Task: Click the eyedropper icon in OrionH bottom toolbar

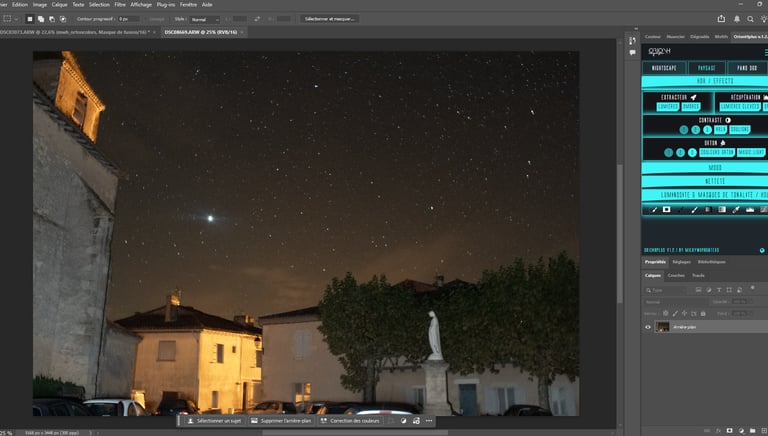Action: click(736, 210)
